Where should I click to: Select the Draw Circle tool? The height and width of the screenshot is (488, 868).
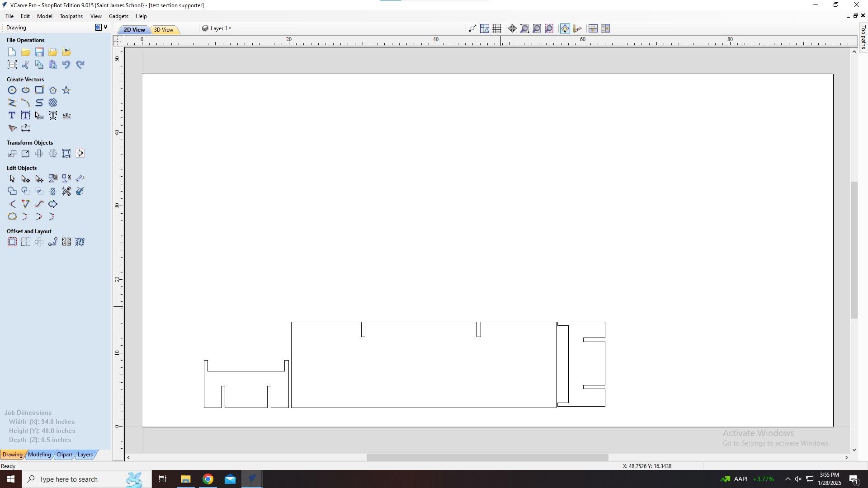[x=12, y=90]
